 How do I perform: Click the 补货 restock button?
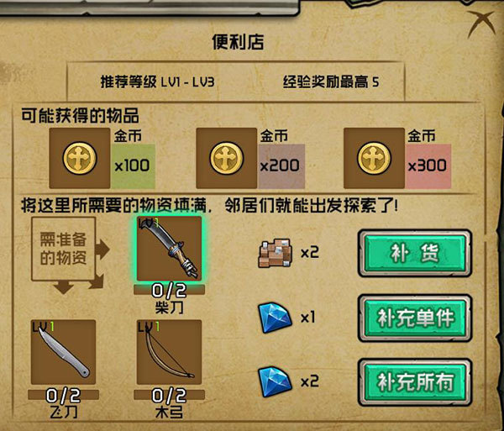(x=415, y=253)
